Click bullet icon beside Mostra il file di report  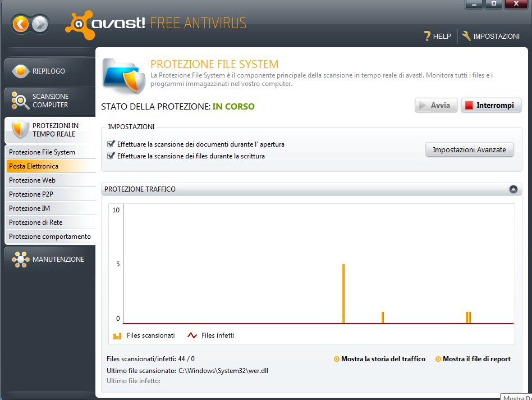point(438,359)
